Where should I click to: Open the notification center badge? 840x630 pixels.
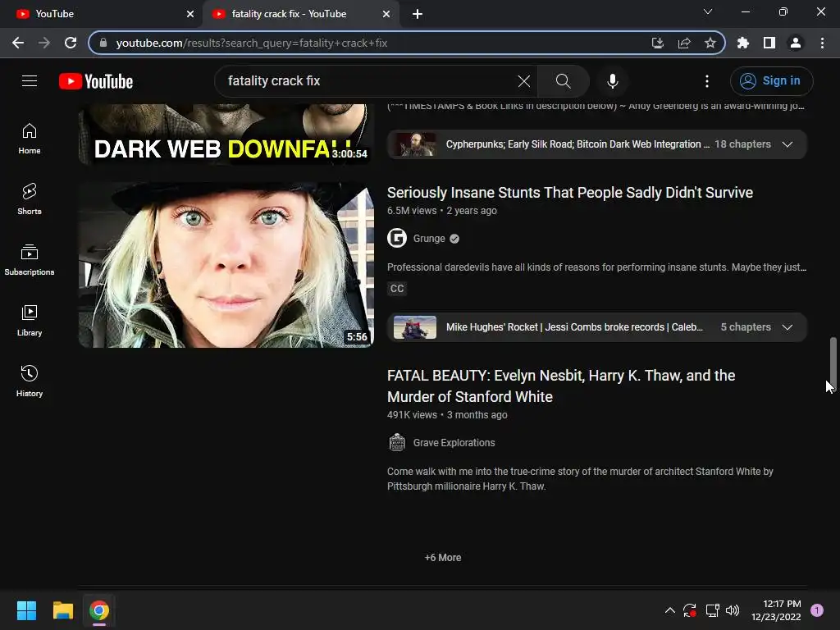click(817, 610)
